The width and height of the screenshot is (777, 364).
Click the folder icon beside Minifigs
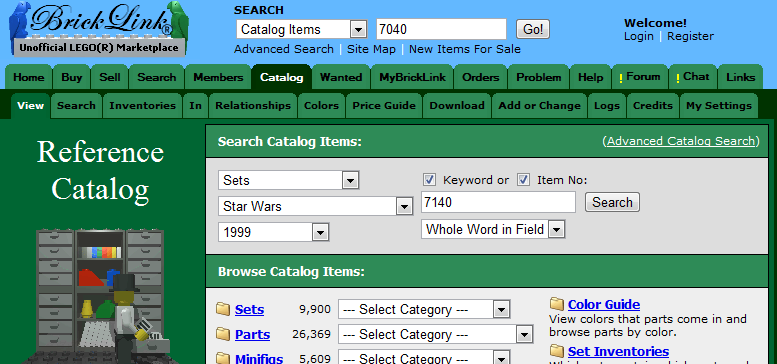click(x=223, y=358)
